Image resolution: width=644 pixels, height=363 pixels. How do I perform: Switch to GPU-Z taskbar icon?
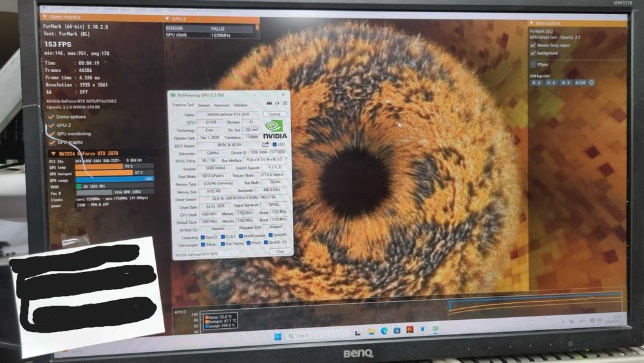coord(435,328)
